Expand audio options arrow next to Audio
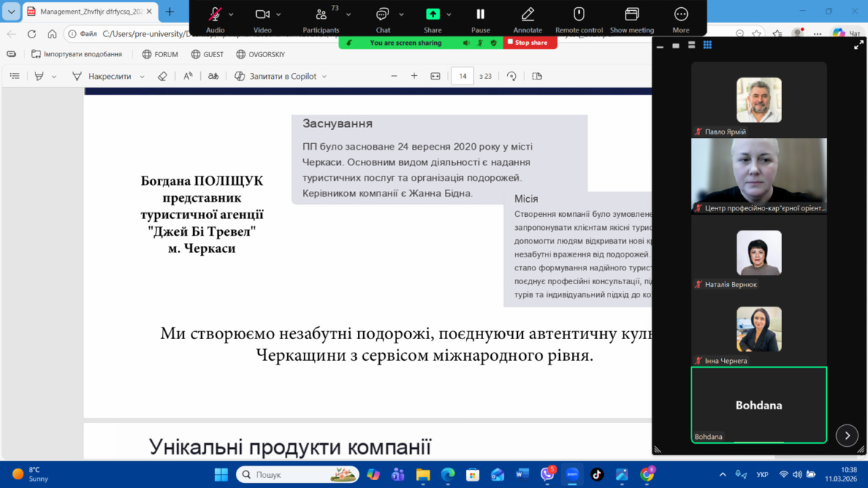Screen dimensions: 868x488 (x=231, y=14)
